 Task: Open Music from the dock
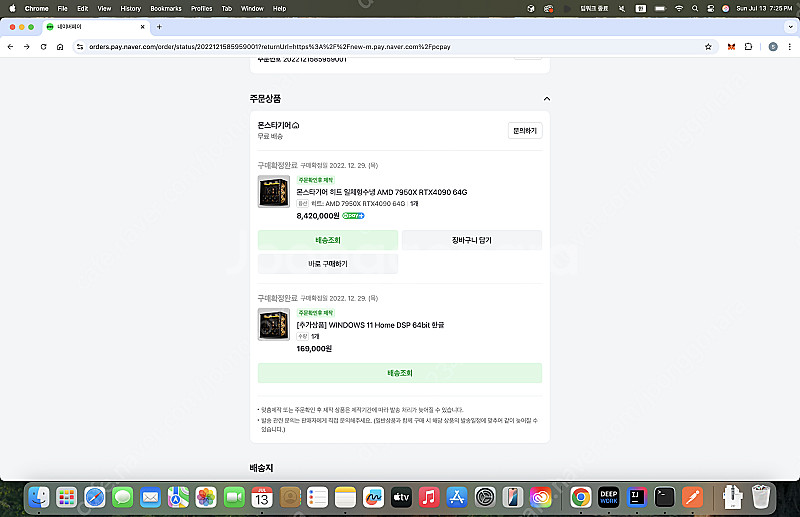429,497
